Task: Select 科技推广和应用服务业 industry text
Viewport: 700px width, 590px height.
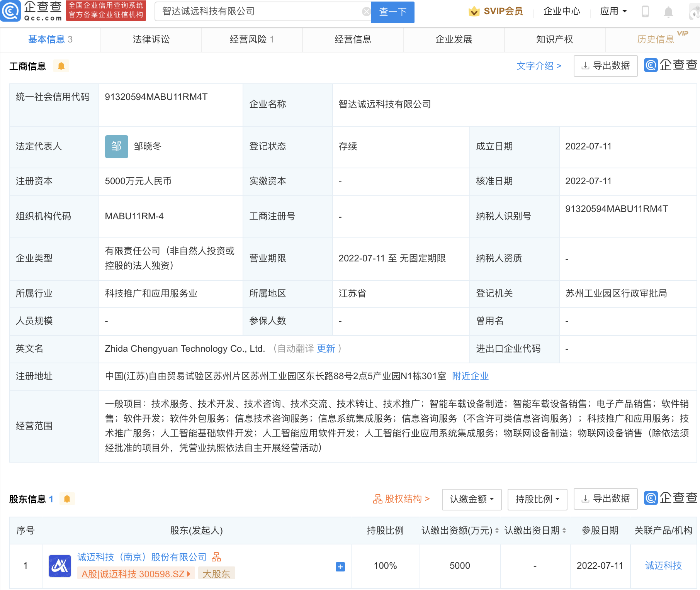Action: [151, 293]
